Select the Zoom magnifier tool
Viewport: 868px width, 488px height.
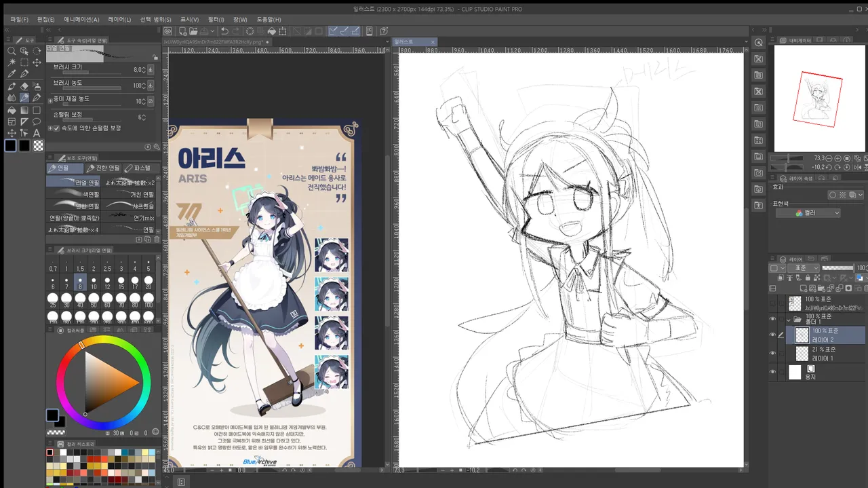(12, 51)
